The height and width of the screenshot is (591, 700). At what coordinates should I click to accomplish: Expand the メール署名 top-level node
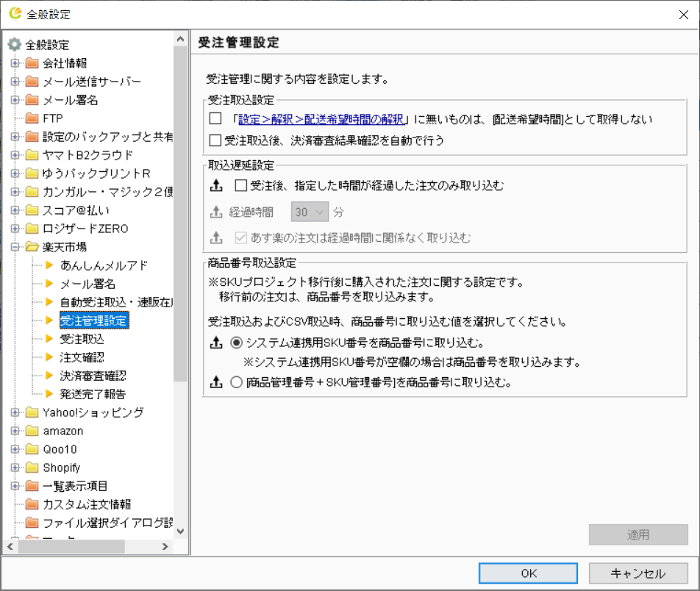[15, 99]
